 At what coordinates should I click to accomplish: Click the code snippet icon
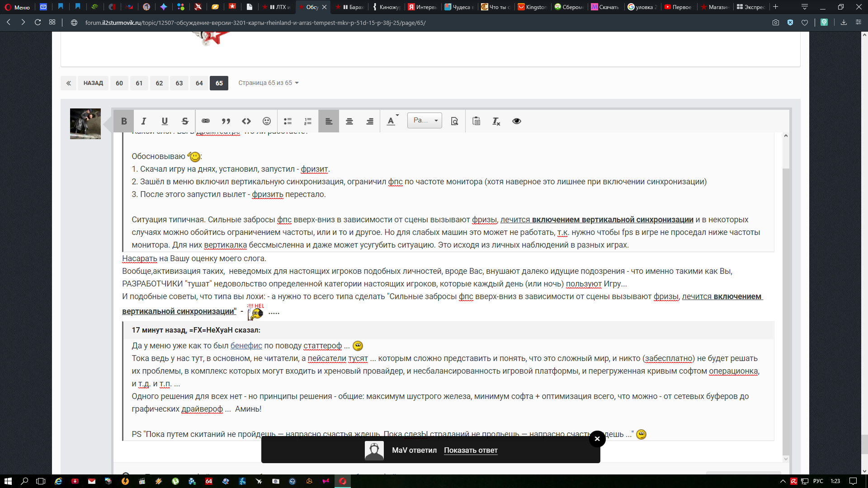point(246,121)
